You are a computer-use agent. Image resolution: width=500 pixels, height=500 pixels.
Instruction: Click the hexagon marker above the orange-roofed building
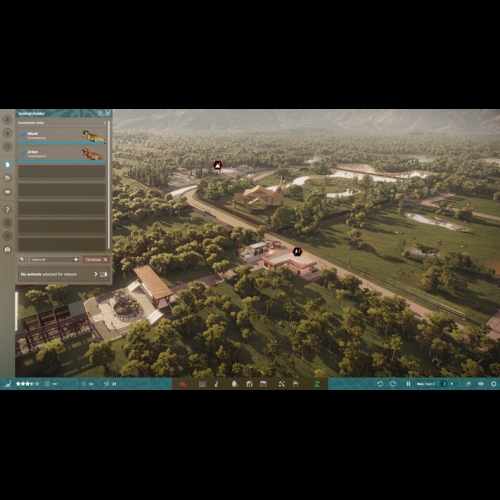(x=297, y=252)
